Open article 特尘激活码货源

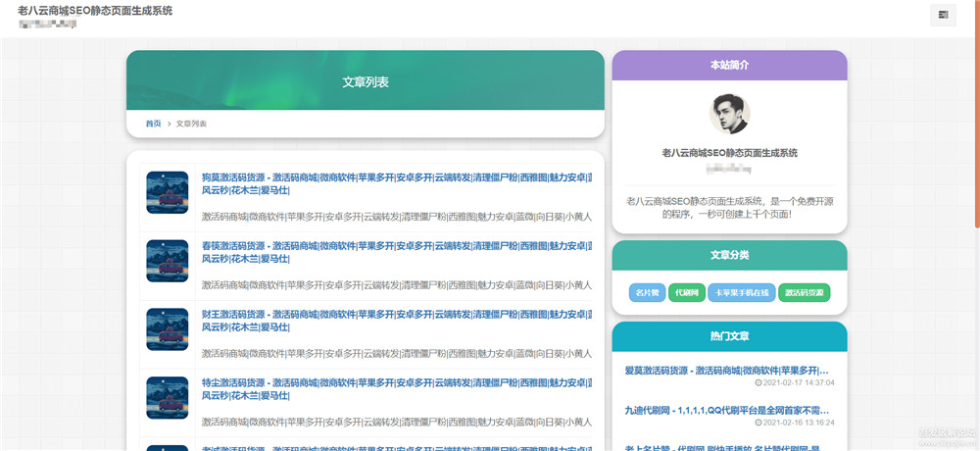pos(397,389)
